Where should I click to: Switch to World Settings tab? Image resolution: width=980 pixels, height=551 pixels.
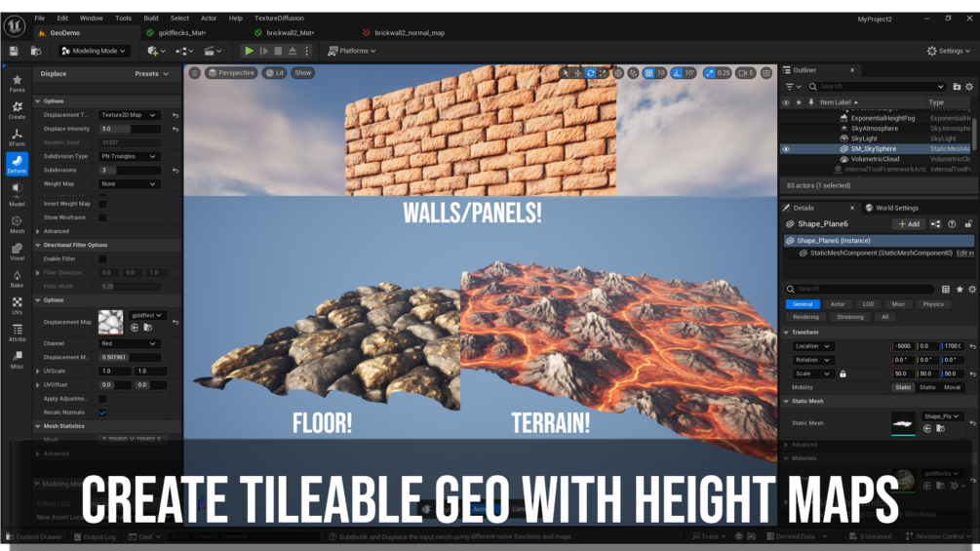tap(891, 208)
